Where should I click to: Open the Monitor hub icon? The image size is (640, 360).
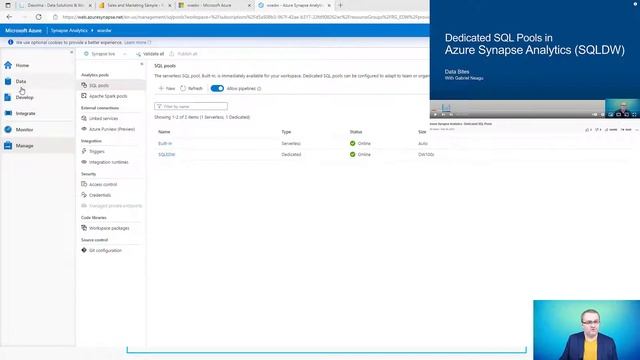[x=8, y=129]
